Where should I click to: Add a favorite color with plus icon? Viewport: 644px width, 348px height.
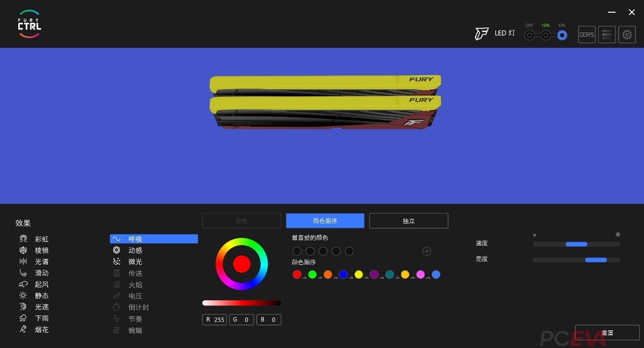427,251
